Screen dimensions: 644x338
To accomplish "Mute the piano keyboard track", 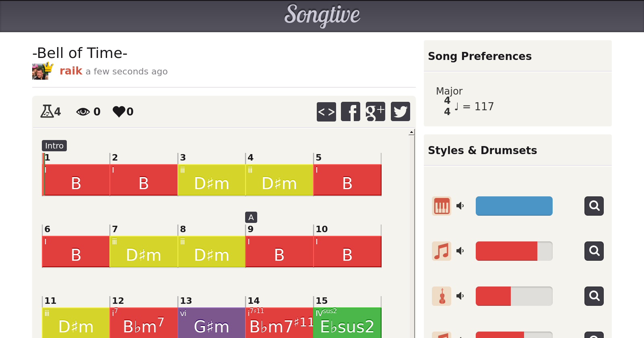I will (460, 206).
